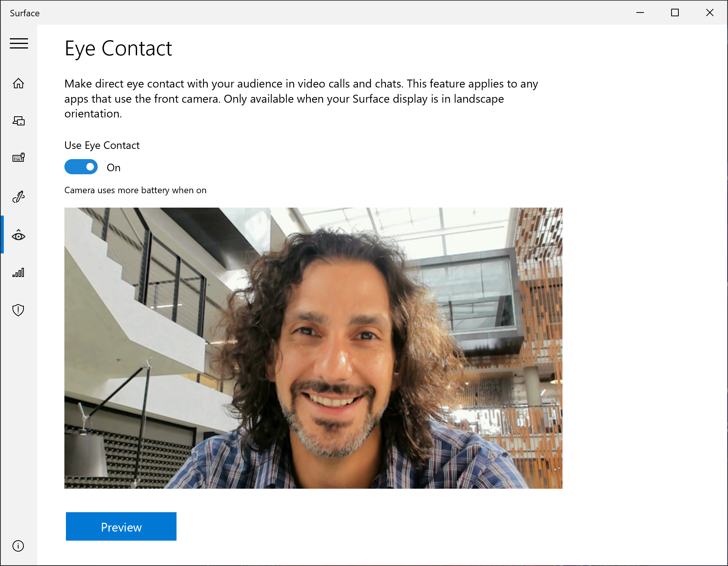The height and width of the screenshot is (566, 728).
Task: Go to the Home page icon
Action: click(x=19, y=83)
